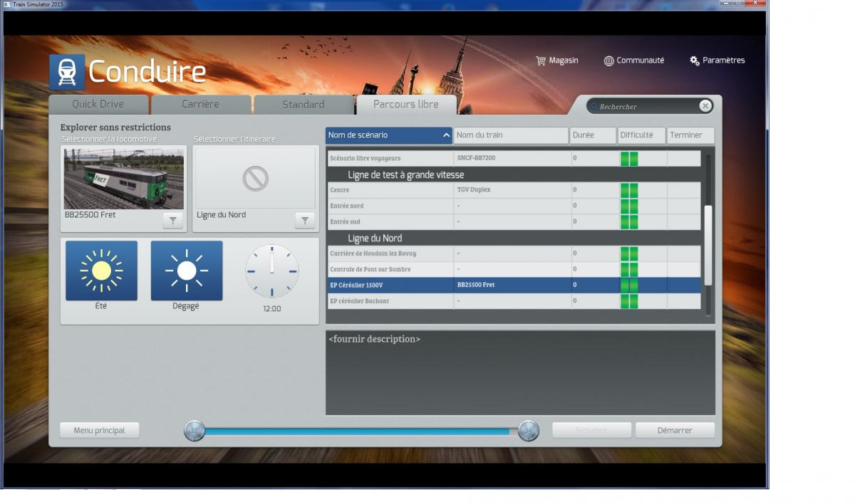
Task: Select scenario Centrale de Pont sur Sambre
Action: [x=514, y=269]
